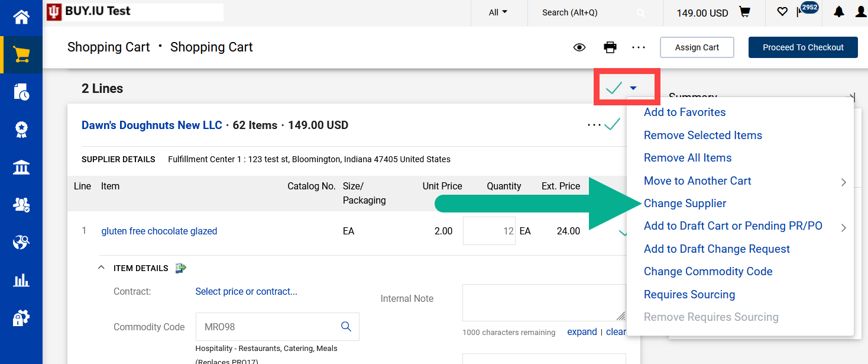
Task: Open the gluten free chocolate glazed item link
Action: 159,231
